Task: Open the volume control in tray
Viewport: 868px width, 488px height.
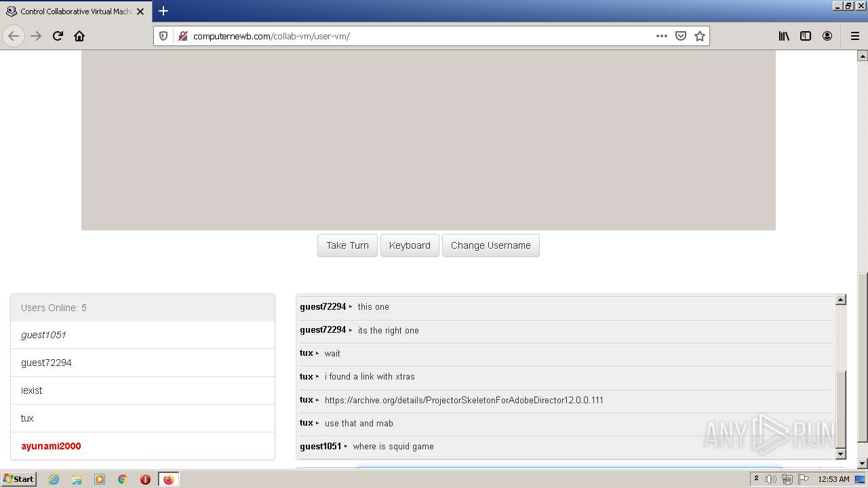Action: coord(771,479)
